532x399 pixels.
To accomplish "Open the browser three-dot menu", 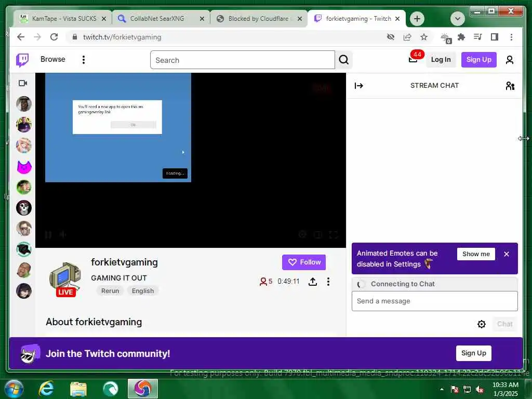I will (511, 37).
